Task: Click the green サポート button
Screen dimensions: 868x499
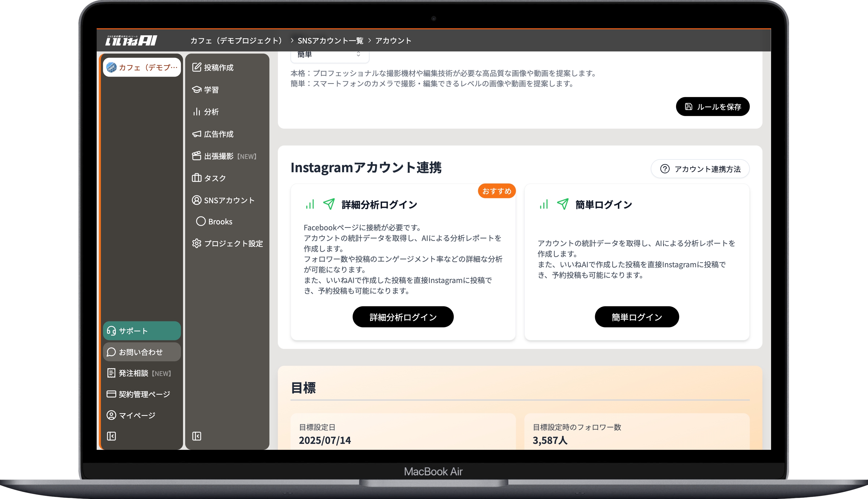Action: click(142, 331)
